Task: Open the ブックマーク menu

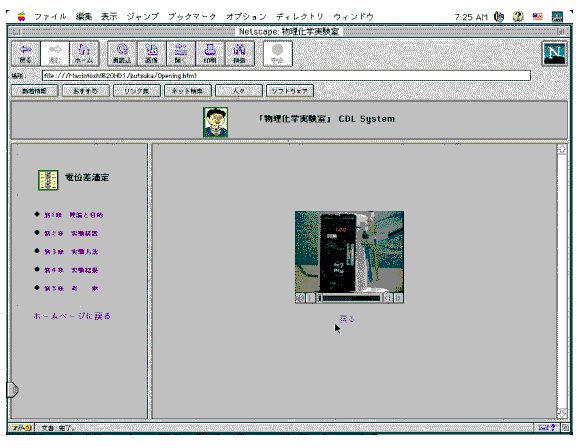Action: point(192,16)
